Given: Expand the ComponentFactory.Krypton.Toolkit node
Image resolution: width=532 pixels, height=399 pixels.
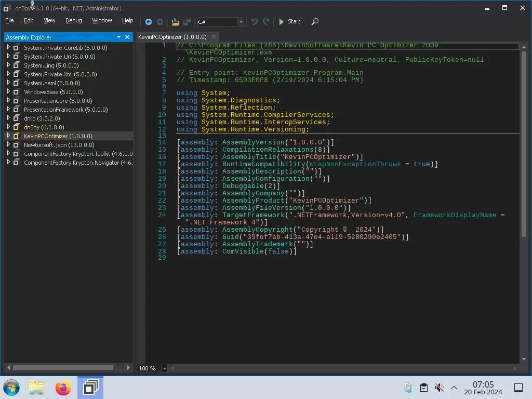Looking at the screenshot, I should click(x=8, y=153).
